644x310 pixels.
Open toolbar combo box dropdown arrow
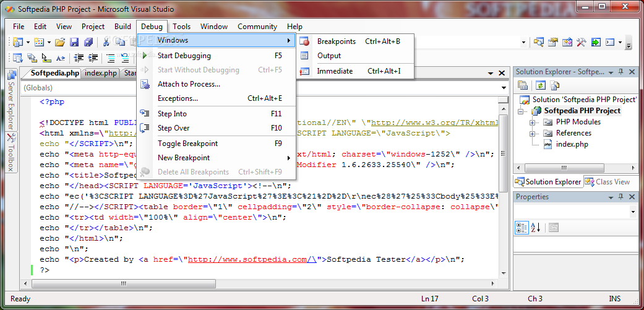point(523,42)
